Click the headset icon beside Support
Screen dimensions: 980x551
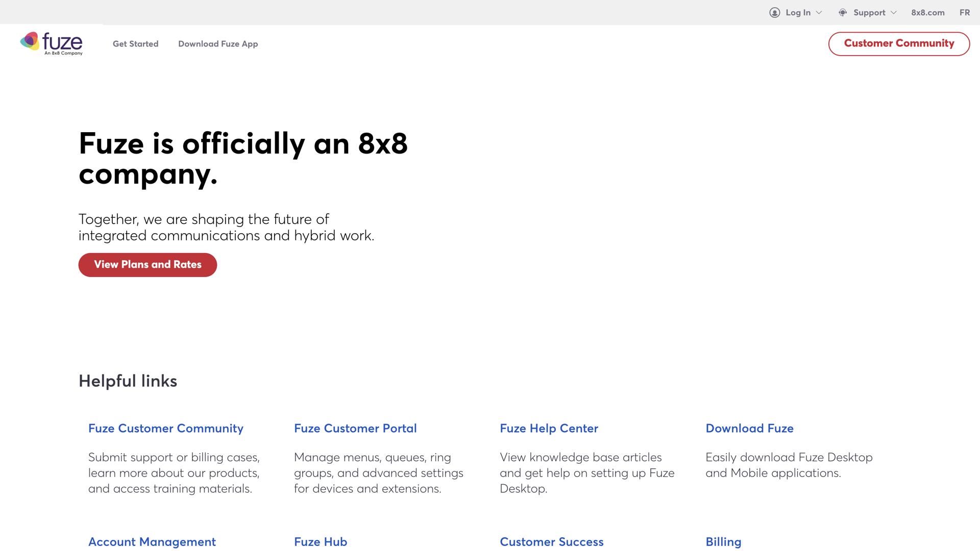pos(843,13)
